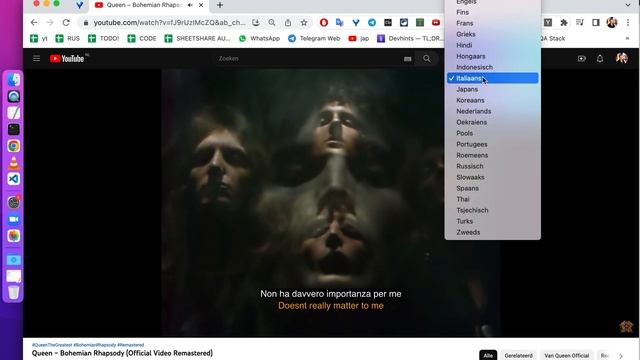
Task: Click the install/download icon in address bar
Action: click(256, 23)
